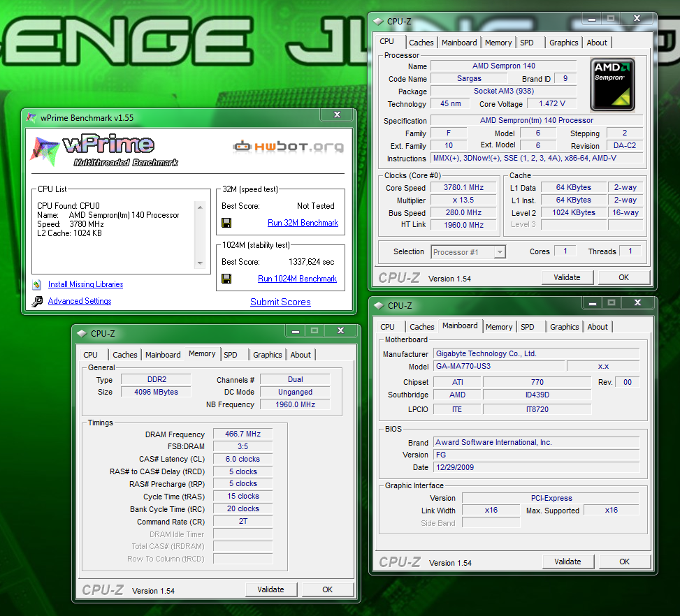680x616 pixels.
Task: Run the 1024M benchmark
Action: pyautogui.click(x=297, y=279)
